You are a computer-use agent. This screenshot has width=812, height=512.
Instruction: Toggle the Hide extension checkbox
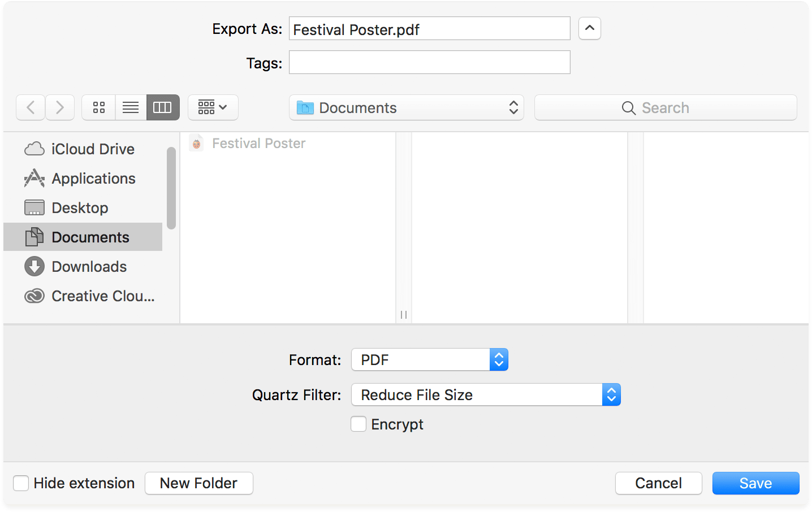[x=21, y=483]
